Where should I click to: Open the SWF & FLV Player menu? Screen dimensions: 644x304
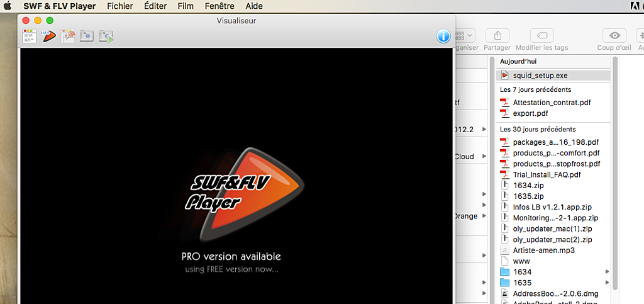[60, 6]
